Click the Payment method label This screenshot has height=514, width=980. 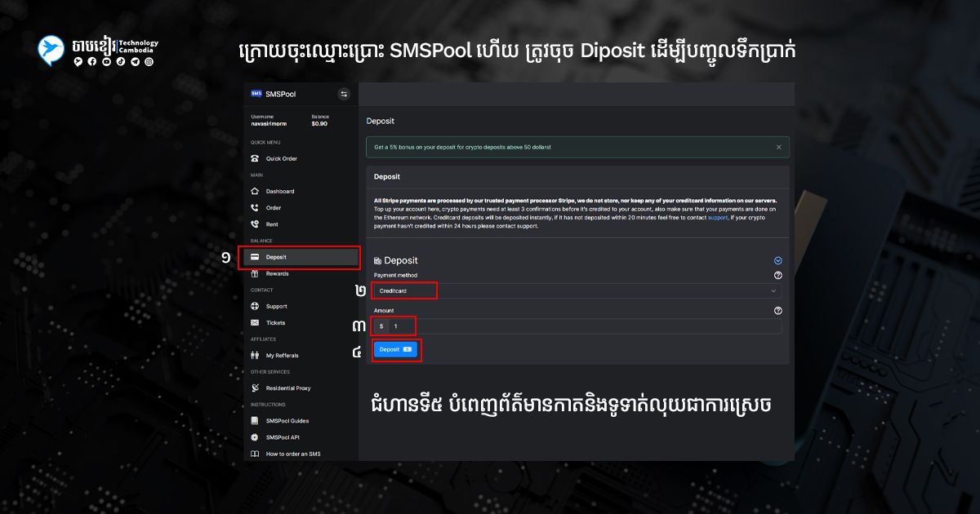(x=395, y=276)
